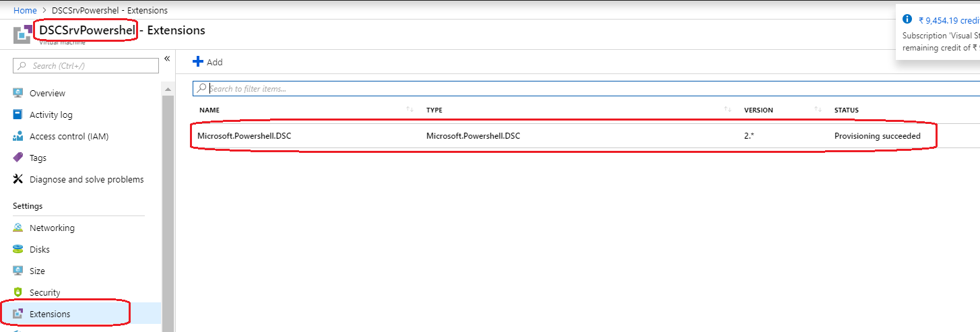Sort extensions by VERSION column arrows
This screenshot has width=980, height=332.
(x=818, y=110)
